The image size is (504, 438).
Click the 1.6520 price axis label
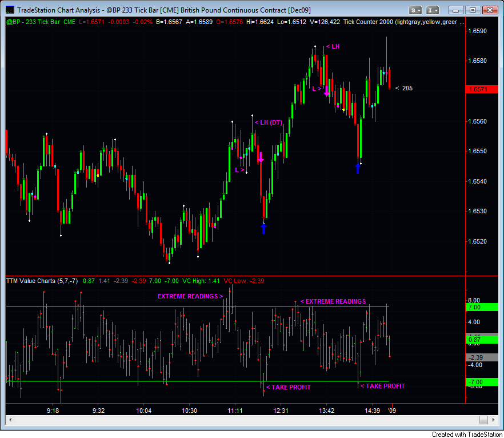[x=477, y=241]
